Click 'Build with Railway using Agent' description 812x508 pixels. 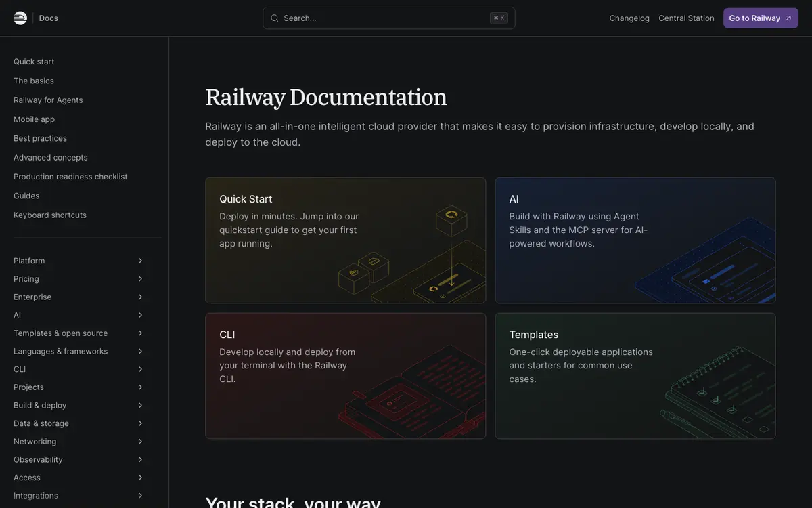pyautogui.click(x=579, y=230)
